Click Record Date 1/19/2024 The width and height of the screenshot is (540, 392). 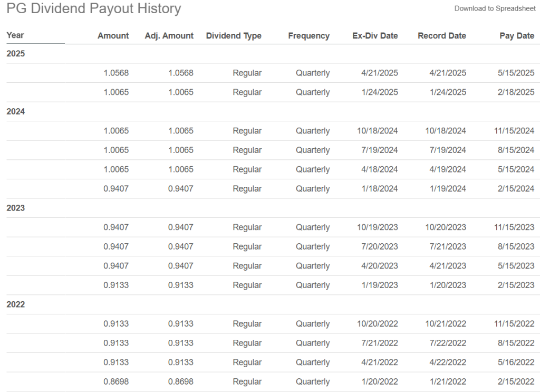(x=448, y=189)
